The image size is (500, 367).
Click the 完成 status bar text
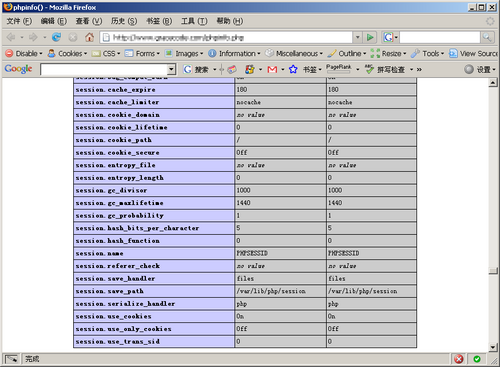(x=32, y=359)
